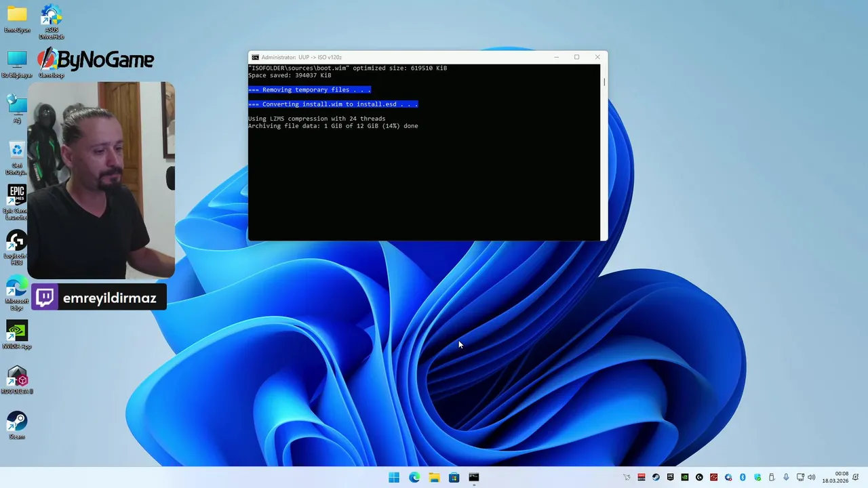Focus the command prompt taskbar button

point(474,478)
